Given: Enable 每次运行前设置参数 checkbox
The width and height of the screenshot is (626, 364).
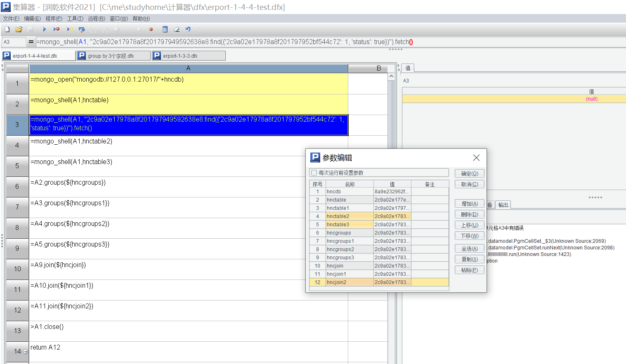Looking at the screenshot, I should tap(314, 173).
